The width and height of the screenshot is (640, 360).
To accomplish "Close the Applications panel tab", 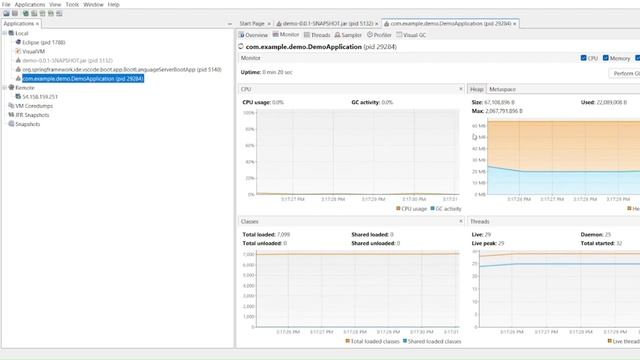I will pos(38,24).
